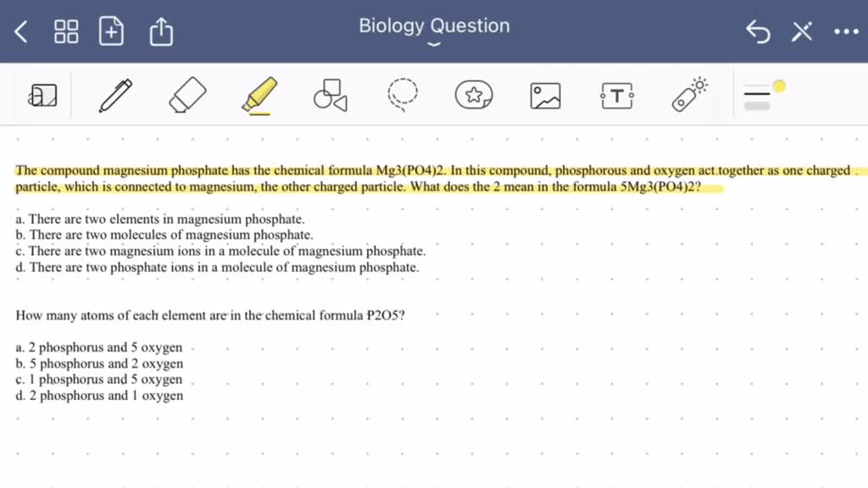Tap the Biology Question title to rename it
This screenshot has width=868, height=488.
[x=433, y=25]
